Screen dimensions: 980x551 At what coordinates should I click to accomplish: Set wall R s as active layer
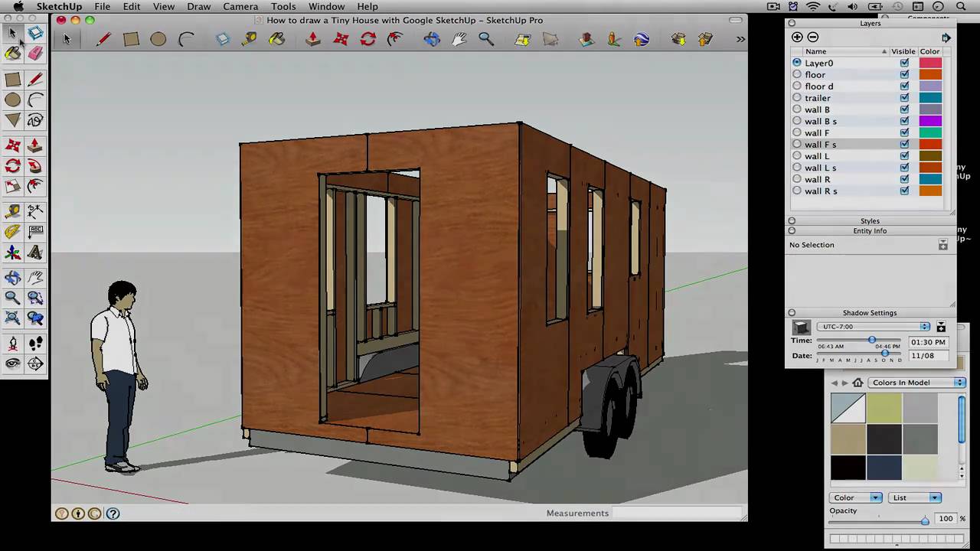(797, 191)
